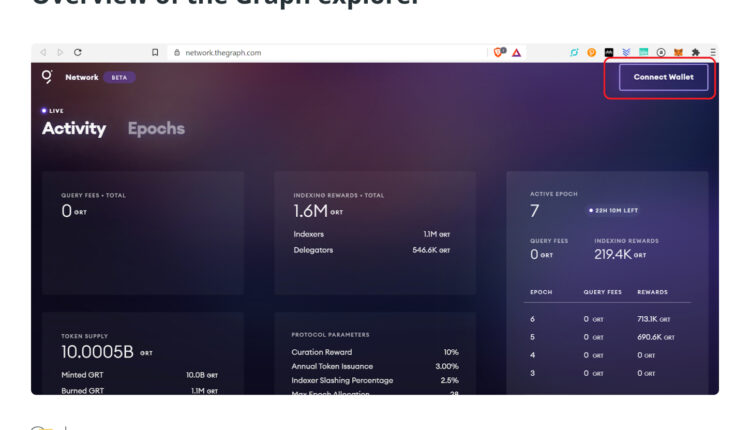Click The Graph logo in the header

47,77
